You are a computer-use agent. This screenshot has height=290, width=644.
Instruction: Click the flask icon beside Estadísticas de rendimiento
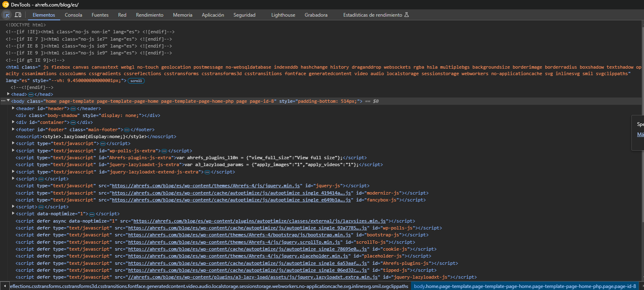(407, 15)
